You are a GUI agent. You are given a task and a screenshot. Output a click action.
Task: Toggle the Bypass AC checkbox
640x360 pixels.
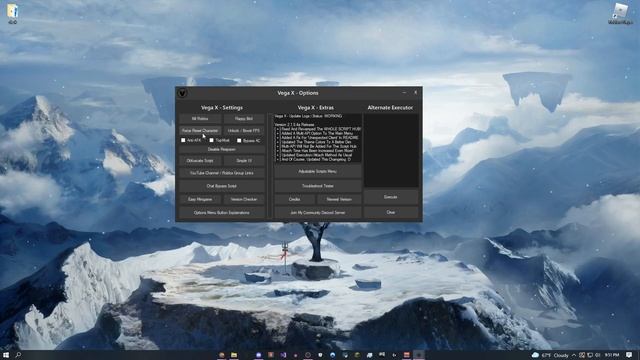pos(239,140)
